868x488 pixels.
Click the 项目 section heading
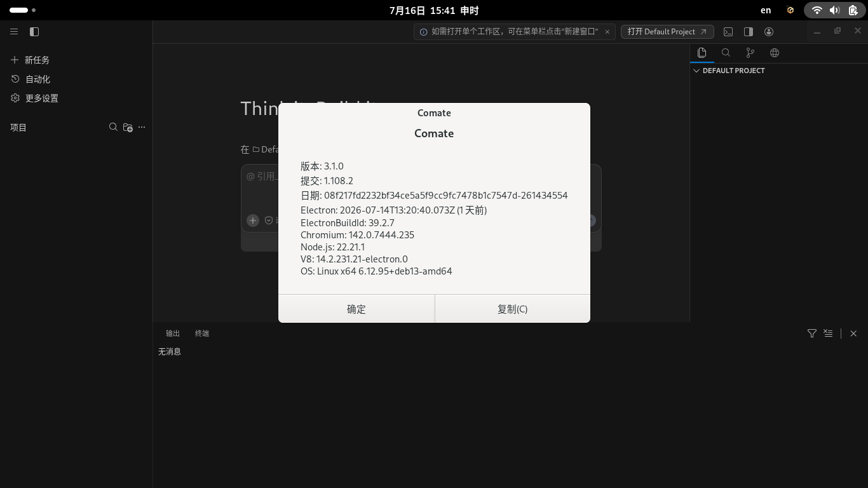[18, 127]
